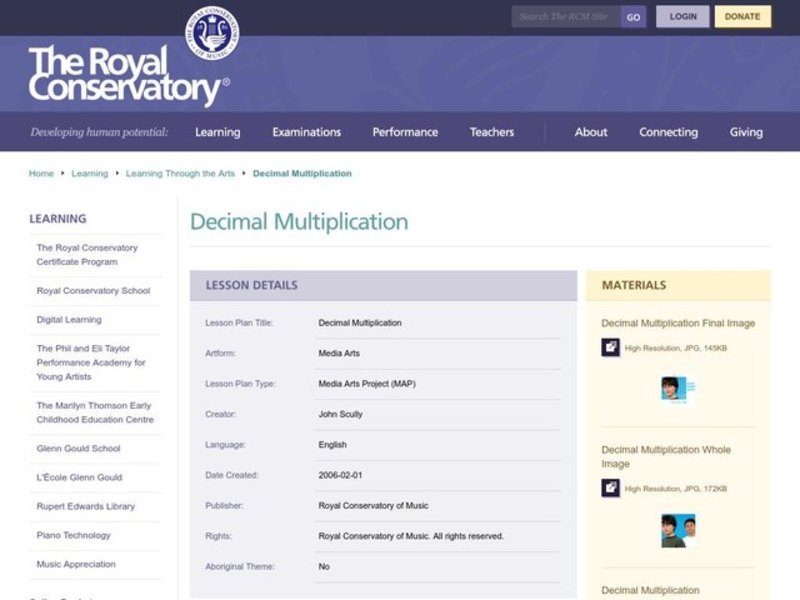Click inside the Search The RCM Site field
Screen dimensions: 800x600
pyautogui.click(x=565, y=16)
